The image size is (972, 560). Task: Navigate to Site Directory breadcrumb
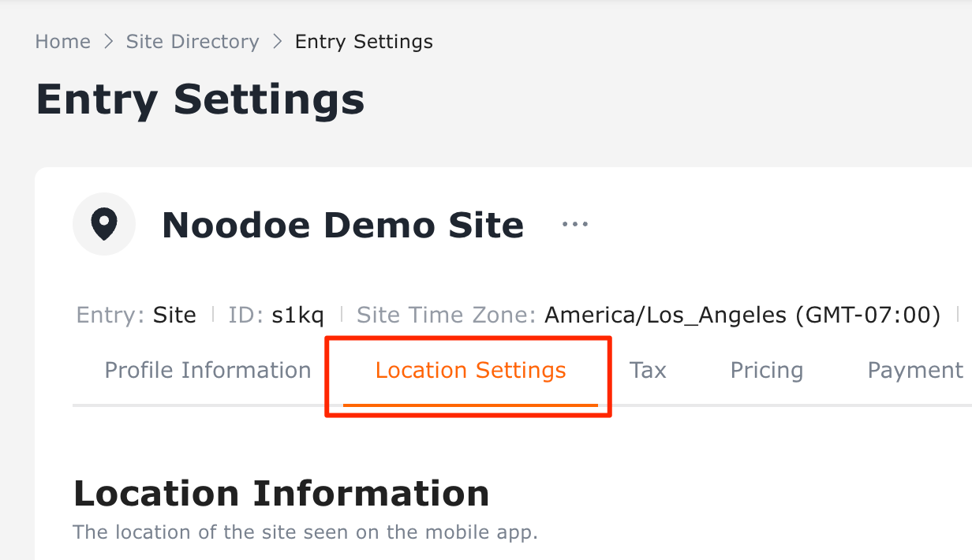[x=193, y=42]
